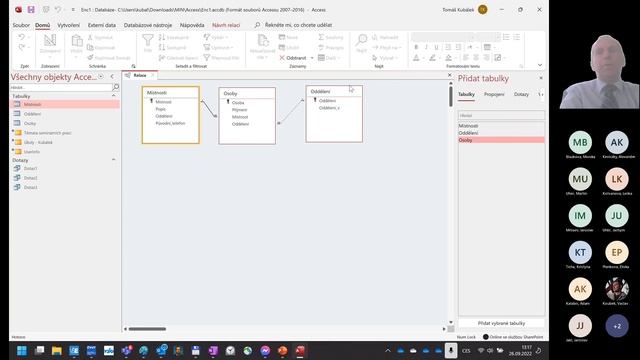Click the font color A icon
This screenshot has width=640, height=360.
pos(416,58)
